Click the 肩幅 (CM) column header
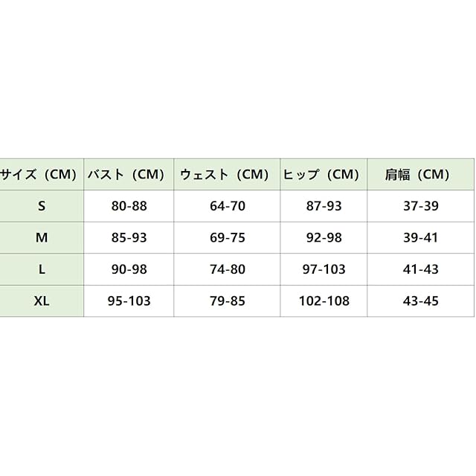This screenshot has height=476, width=476. click(420, 175)
